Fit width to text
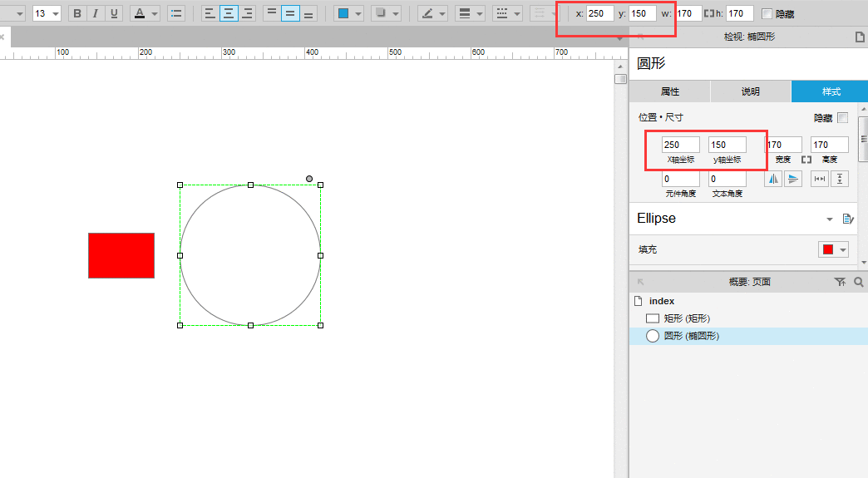Image resolution: width=868 pixels, height=478 pixels. pyautogui.click(x=820, y=179)
